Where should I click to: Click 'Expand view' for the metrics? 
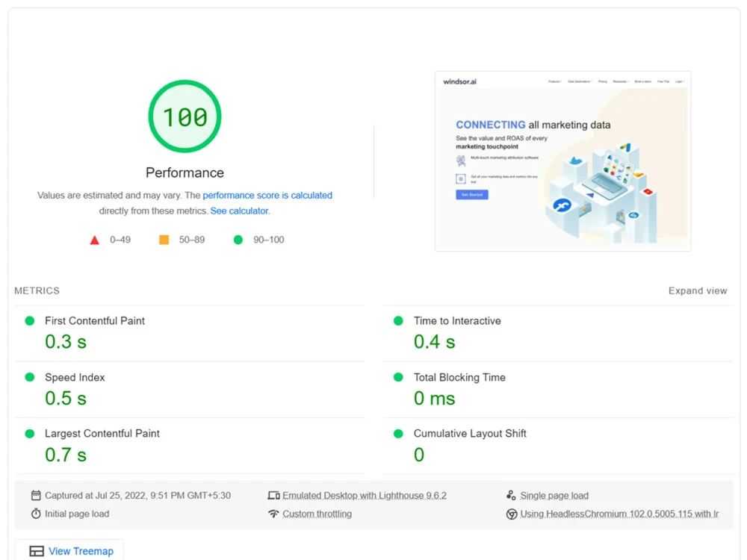(698, 291)
